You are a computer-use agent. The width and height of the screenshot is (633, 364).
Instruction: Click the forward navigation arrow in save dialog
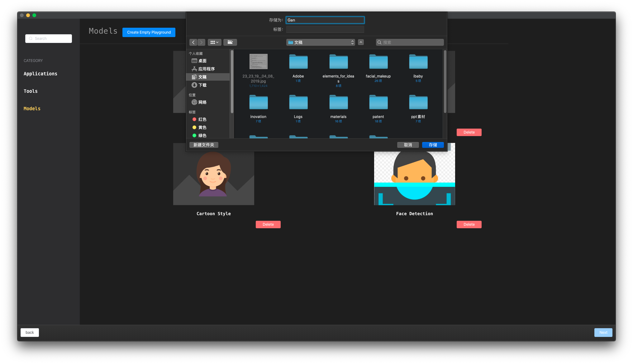[x=201, y=42]
